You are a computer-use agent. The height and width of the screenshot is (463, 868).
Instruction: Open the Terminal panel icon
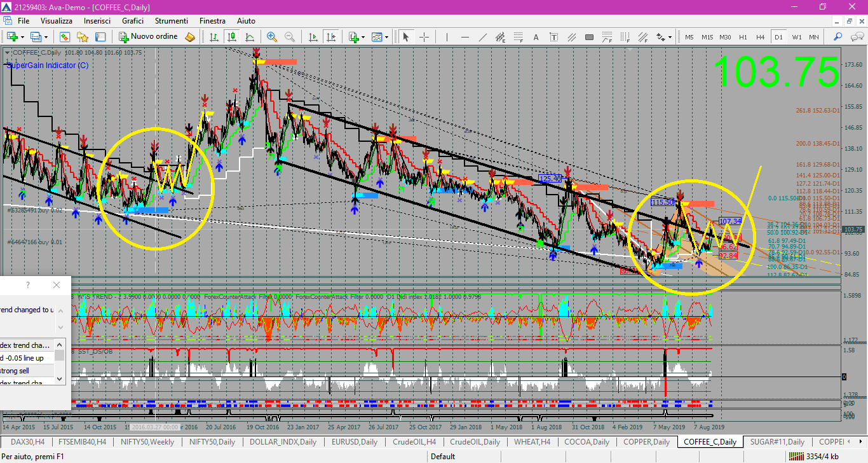coord(100,37)
